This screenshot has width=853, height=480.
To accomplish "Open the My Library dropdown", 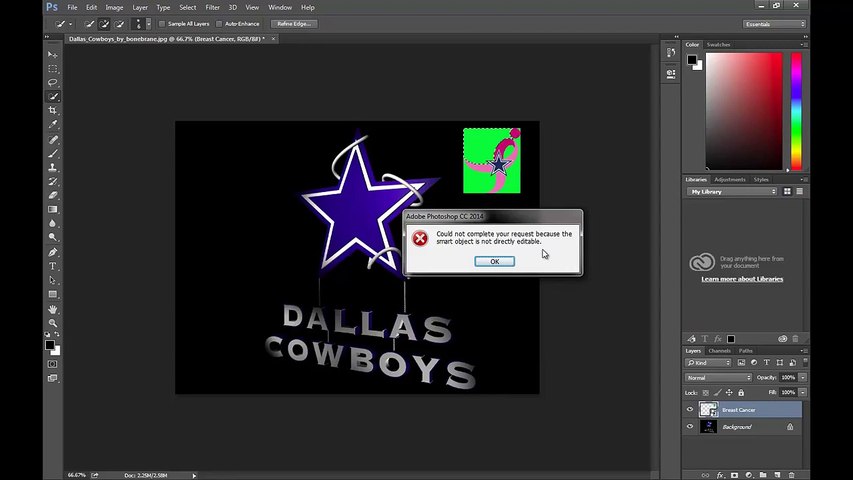I will point(732,192).
